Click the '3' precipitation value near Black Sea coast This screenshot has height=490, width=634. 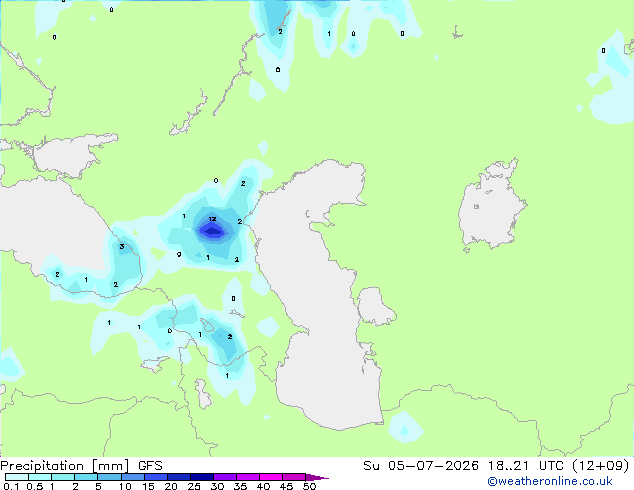point(122,246)
